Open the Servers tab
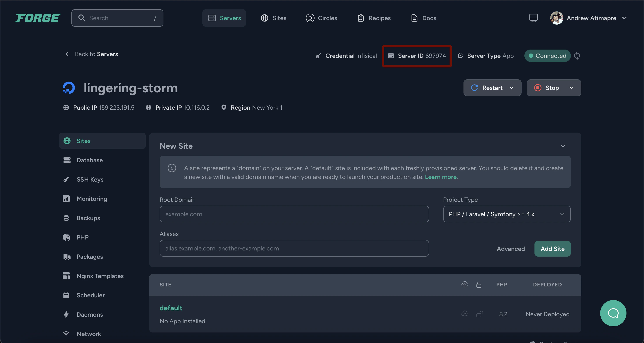644x343 pixels. click(224, 18)
